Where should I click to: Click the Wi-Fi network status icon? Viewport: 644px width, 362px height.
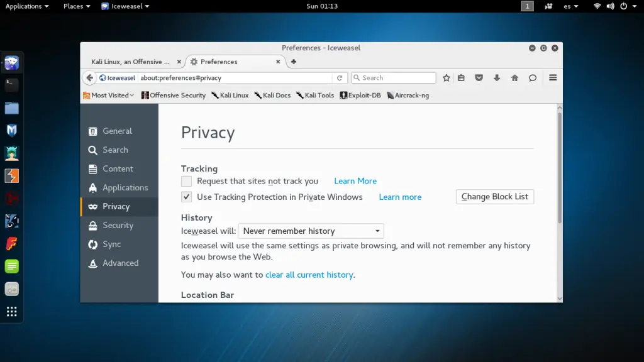pyautogui.click(x=597, y=6)
